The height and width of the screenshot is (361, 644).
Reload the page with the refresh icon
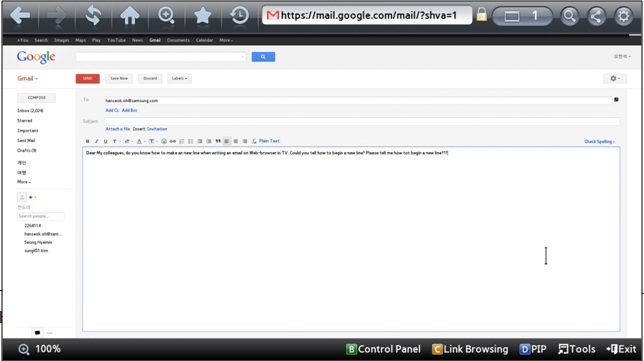tap(94, 16)
